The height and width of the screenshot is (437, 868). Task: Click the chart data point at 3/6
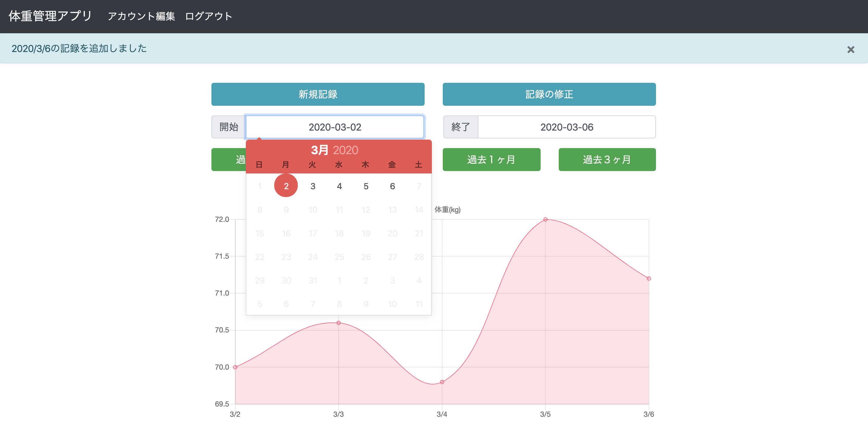pyautogui.click(x=649, y=278)
